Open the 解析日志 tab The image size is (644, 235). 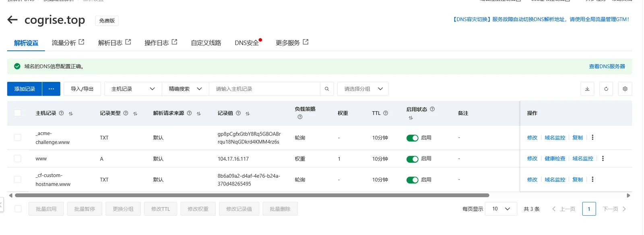[115, 43]
